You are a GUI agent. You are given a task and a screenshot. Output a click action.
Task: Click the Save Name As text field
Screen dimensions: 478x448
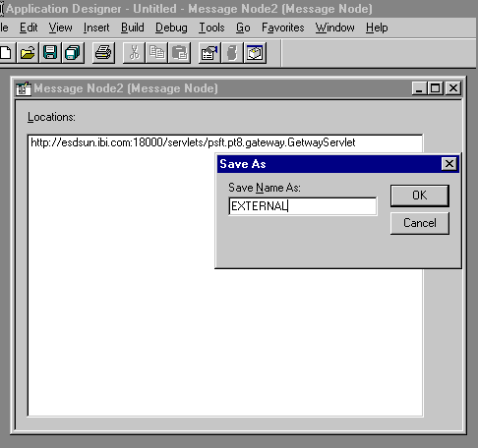(303, 206)
